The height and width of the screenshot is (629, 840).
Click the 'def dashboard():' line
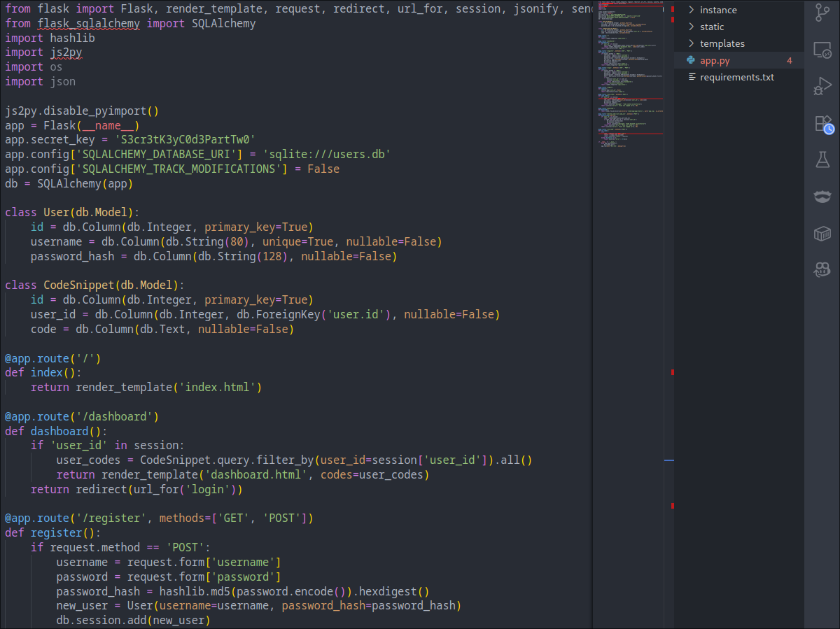56,432
